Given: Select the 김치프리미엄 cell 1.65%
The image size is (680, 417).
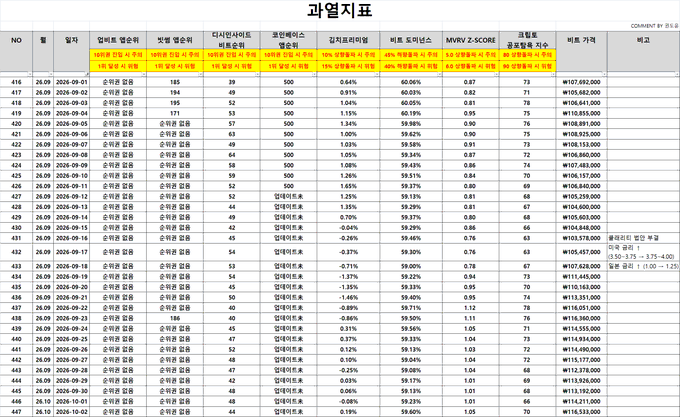Looking at the screenshot, I should click(348, 186).
